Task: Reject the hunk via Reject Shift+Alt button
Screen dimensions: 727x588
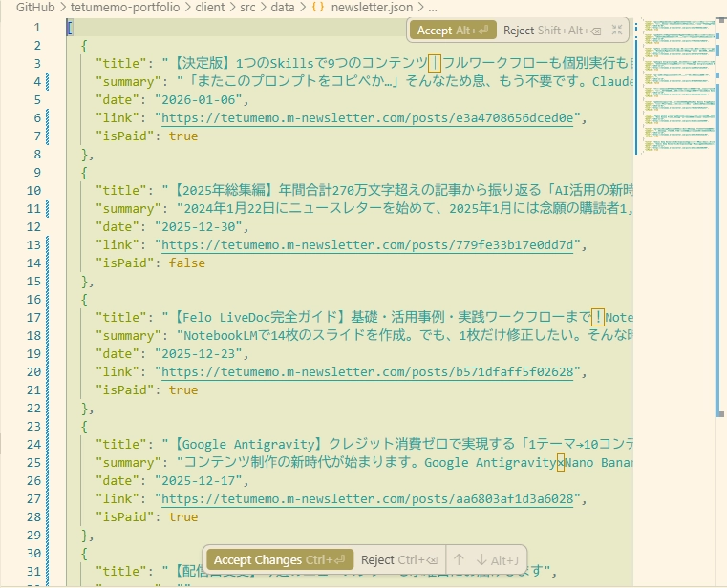Action: tap(552, 31)
